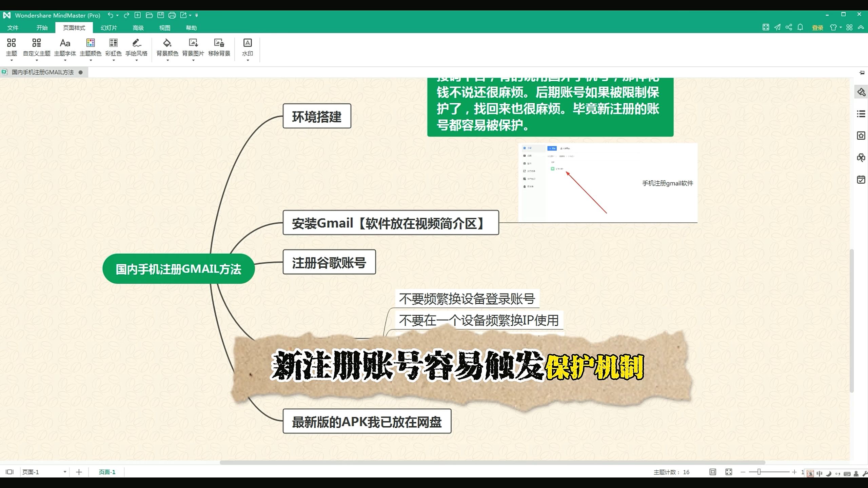Click the Undo arrow in title bar
The width and height of the screenshot is (868, 488).
click(111, 15)
